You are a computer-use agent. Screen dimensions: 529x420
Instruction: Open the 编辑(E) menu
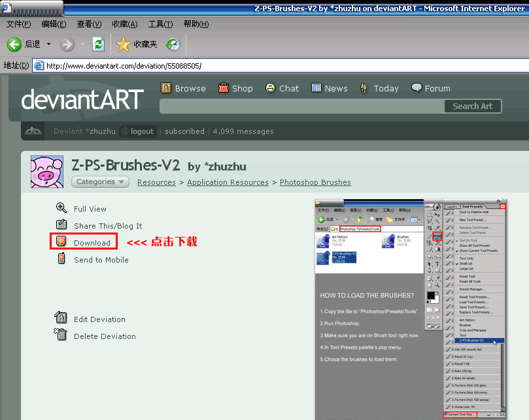pyautogui.click(x=54, y=24)
